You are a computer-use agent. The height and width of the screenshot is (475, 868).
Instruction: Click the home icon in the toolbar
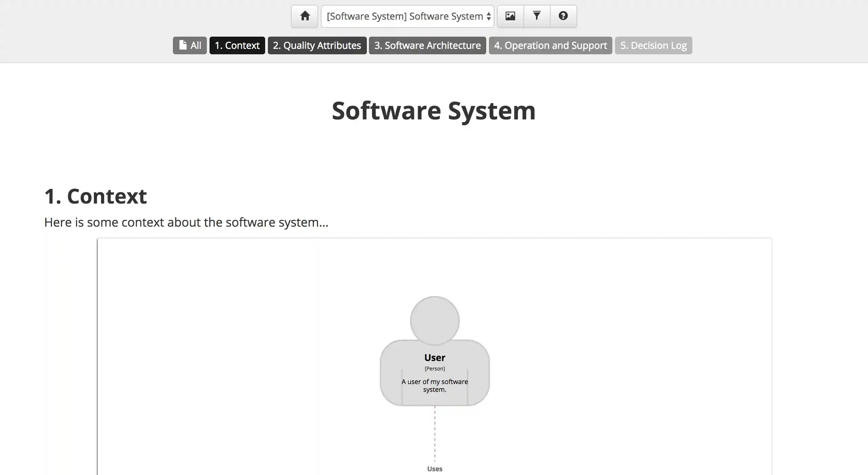304,16
